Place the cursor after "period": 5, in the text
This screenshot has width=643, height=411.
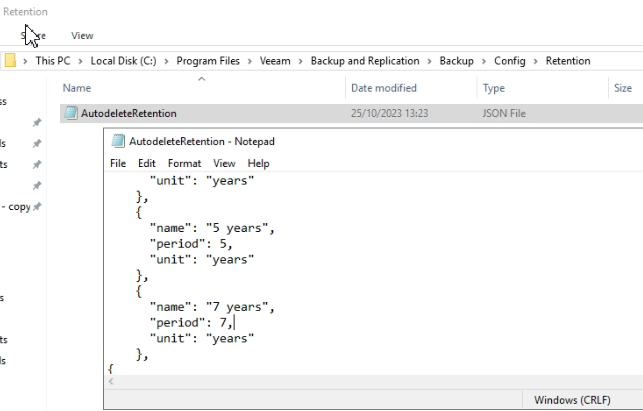click(234, 244)
